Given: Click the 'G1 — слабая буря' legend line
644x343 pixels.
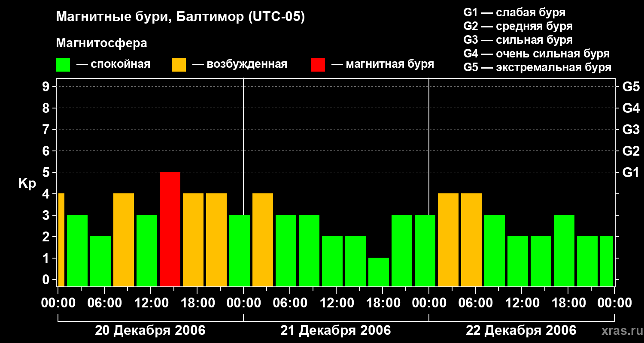Looking at the screenshot, I should (514, 12).
